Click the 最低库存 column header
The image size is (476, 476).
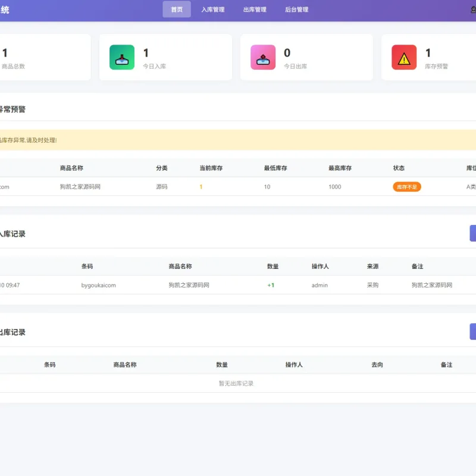coord(275,168)
